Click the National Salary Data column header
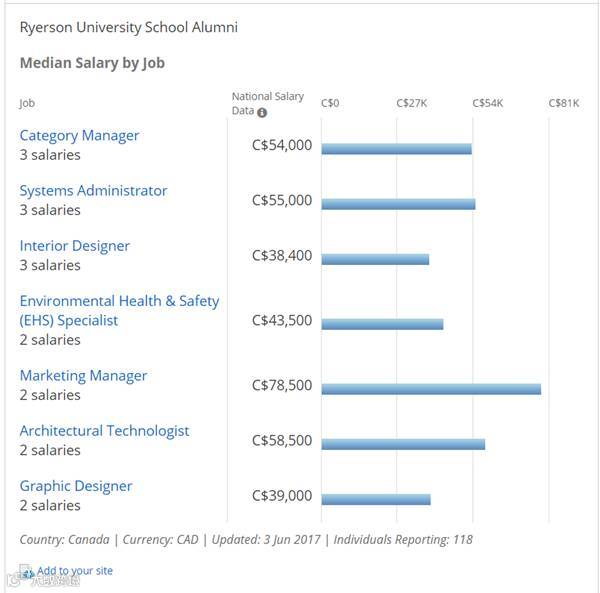Screen dimensions: 600x593 click(x=267, y=103)
